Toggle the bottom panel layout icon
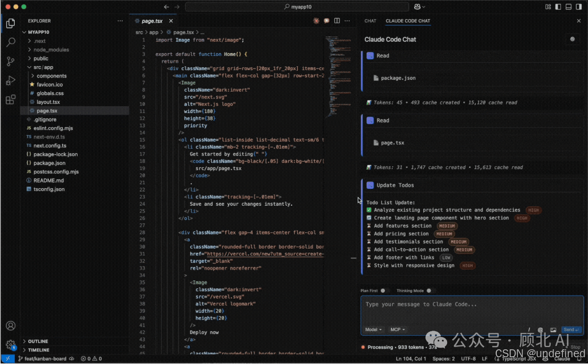Screen dimensions: 588x364 coord(569,7)
